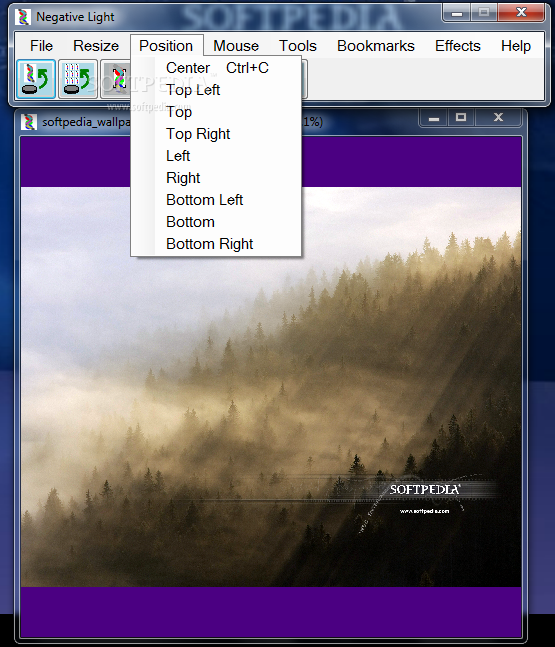Choose Center from the Position menu

tap(216, 68)
